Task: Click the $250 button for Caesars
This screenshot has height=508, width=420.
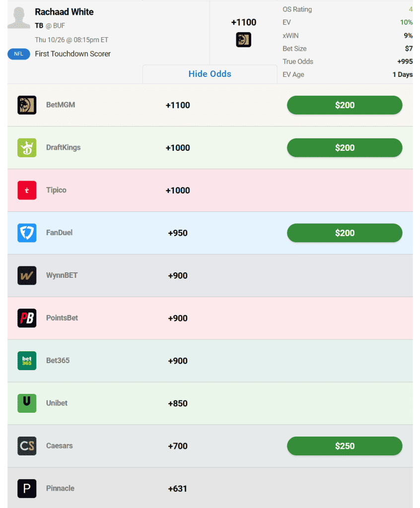Action: point(345,446)
